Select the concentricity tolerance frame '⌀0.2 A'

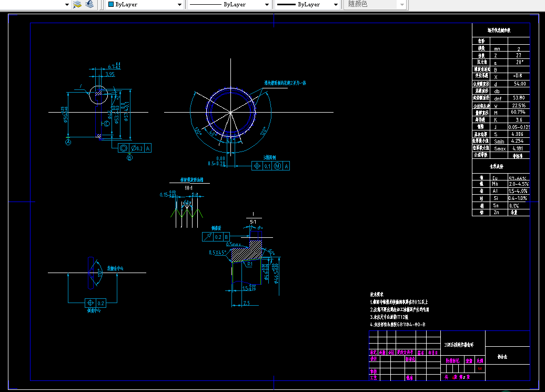click(x=135, y=148)
